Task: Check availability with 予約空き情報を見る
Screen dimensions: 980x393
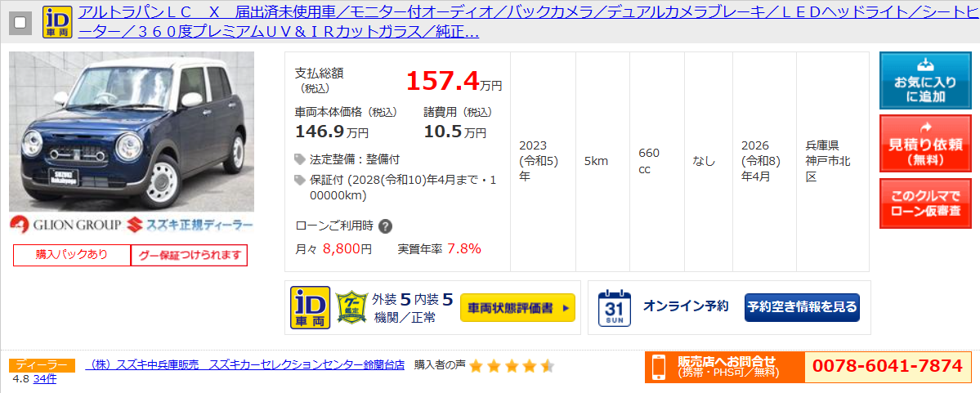Action: [x=802, y=307]
